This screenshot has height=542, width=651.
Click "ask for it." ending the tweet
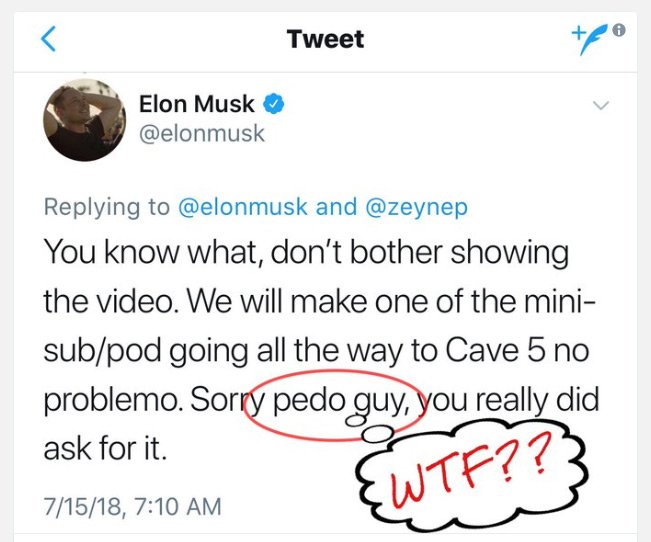pos(105,446)
